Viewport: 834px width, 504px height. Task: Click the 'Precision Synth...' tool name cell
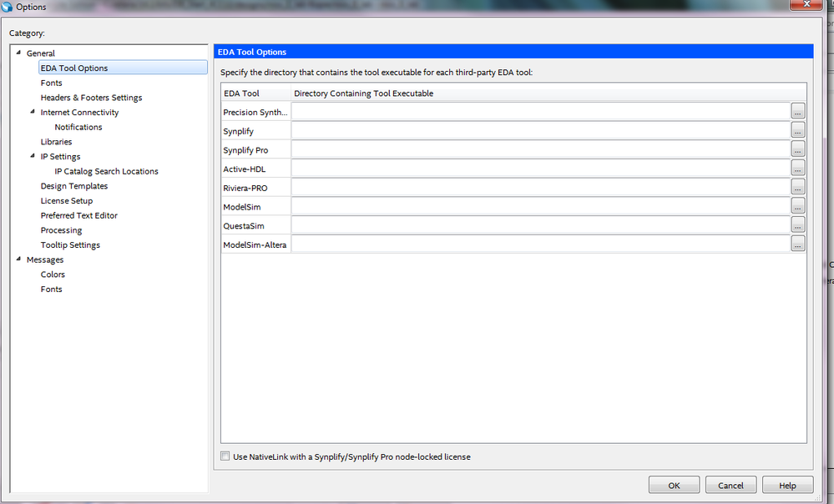(x=255, y=112)
